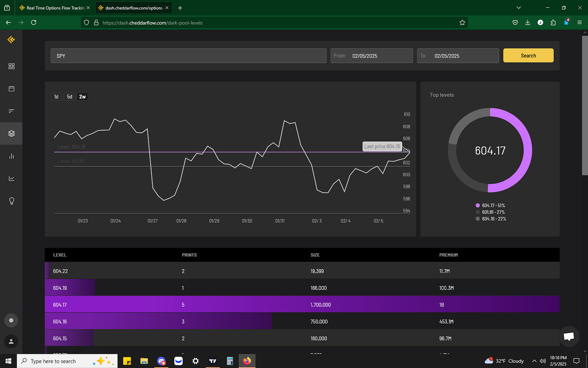Open the bar chart icon in sidebar
The width and height of the screenshot is (588, 368).
pyautogui.click(x=11, y=156)
